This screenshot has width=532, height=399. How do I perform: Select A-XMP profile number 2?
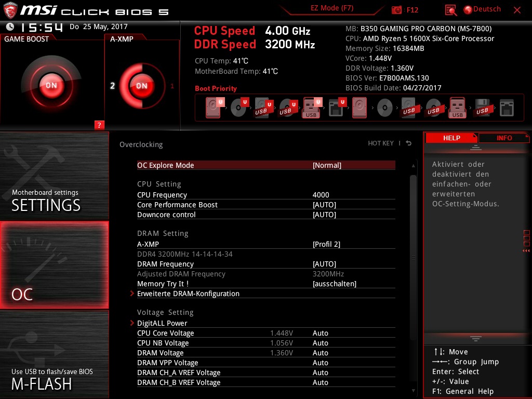[x=113, y=86]
